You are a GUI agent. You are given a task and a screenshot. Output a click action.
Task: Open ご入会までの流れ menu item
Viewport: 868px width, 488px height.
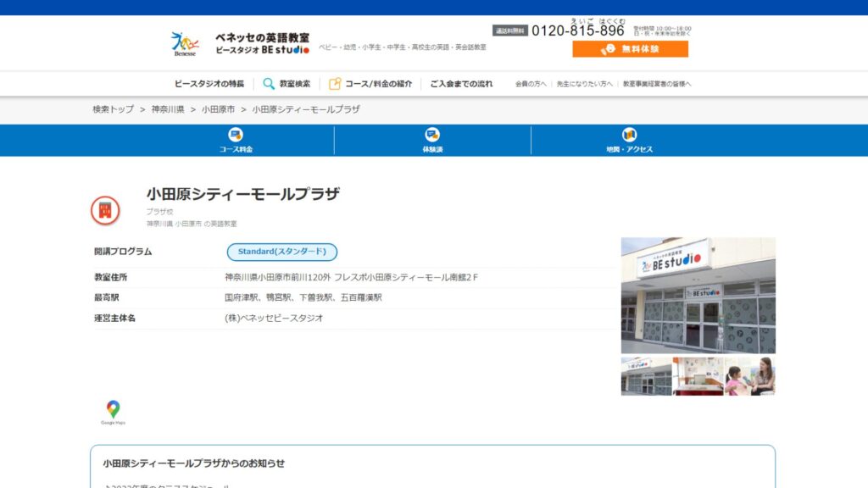click(x=461, y=84)
